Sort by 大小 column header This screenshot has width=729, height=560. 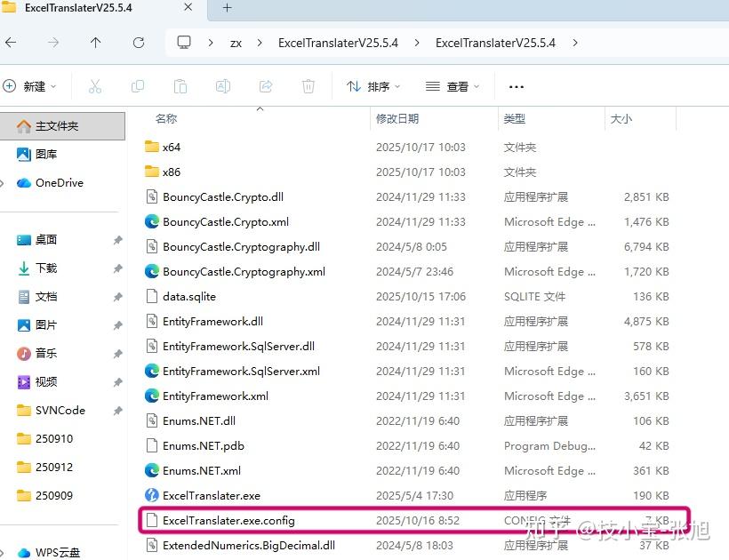pyautogui.click(x=621, y=119)
